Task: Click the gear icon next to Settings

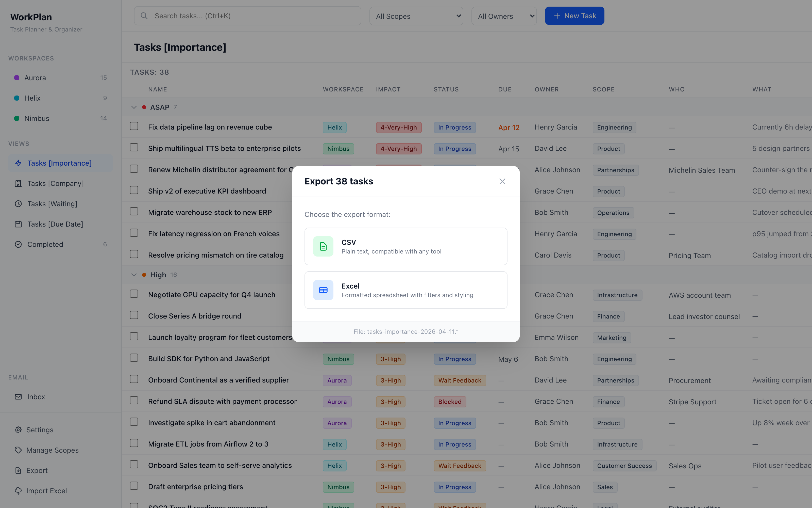Action: (x=18, y=430)
